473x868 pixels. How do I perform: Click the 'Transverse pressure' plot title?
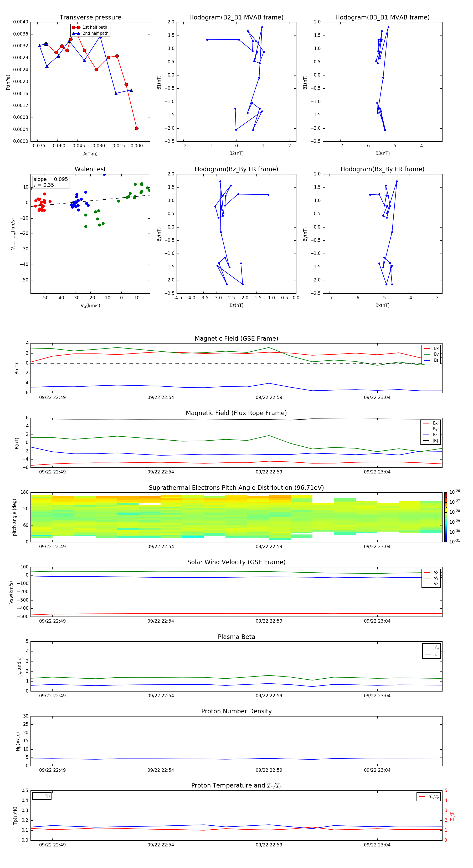[90, 17]
